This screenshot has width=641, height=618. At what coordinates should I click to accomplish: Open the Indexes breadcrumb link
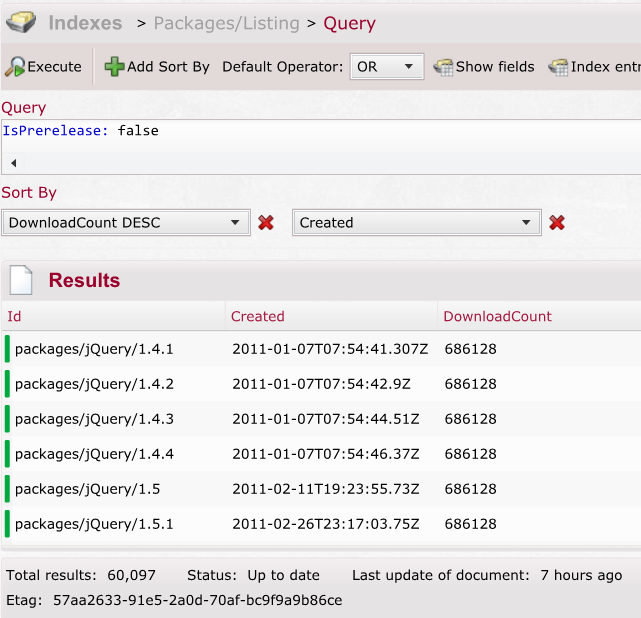pos(85,23)
